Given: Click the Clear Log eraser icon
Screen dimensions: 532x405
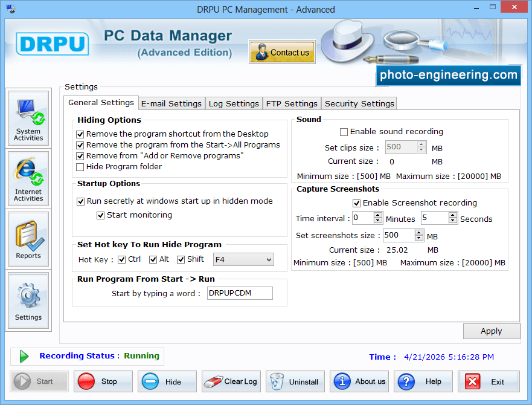Looking at the screenshot, I should pyautogui.click(x=213, y=381).
